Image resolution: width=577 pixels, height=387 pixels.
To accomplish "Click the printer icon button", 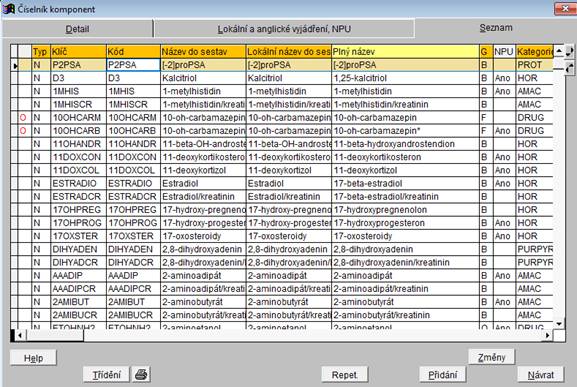I will coord(141,374).
